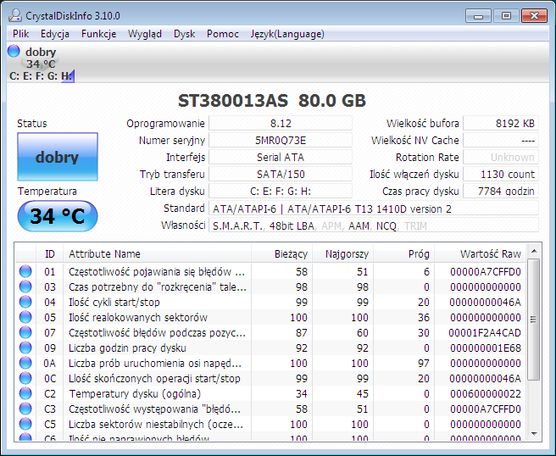Click the serial number field 5MR0Q73E

tap(280, 140)
